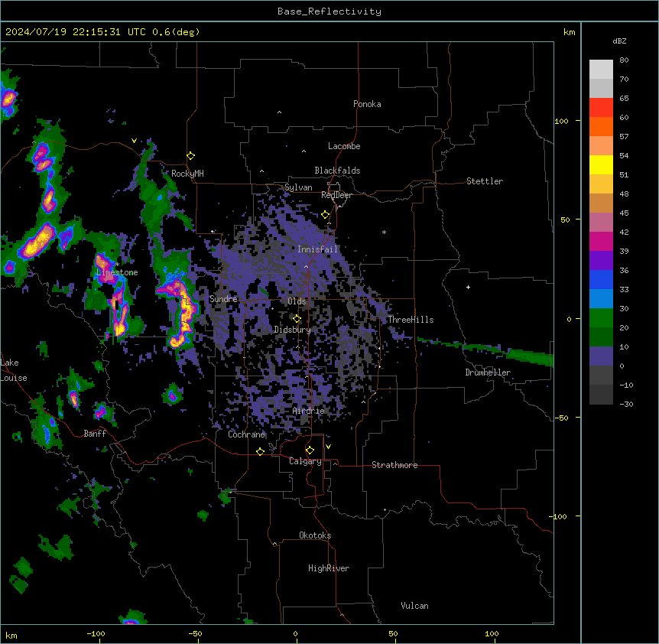This screenshot has width=659, height=644.
Task: Click the white caret marker below Innisfail
Action: tap(306, 266)
